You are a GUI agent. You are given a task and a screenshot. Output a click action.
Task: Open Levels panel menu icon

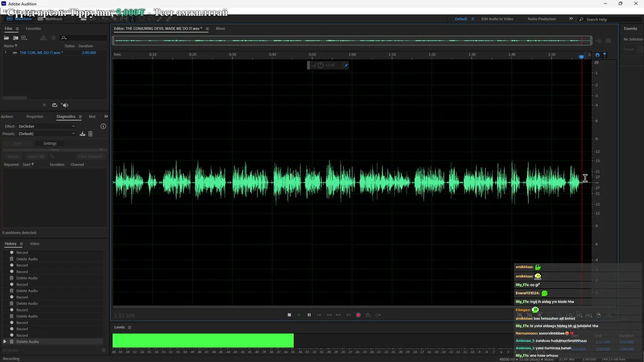tap(129, 327)
